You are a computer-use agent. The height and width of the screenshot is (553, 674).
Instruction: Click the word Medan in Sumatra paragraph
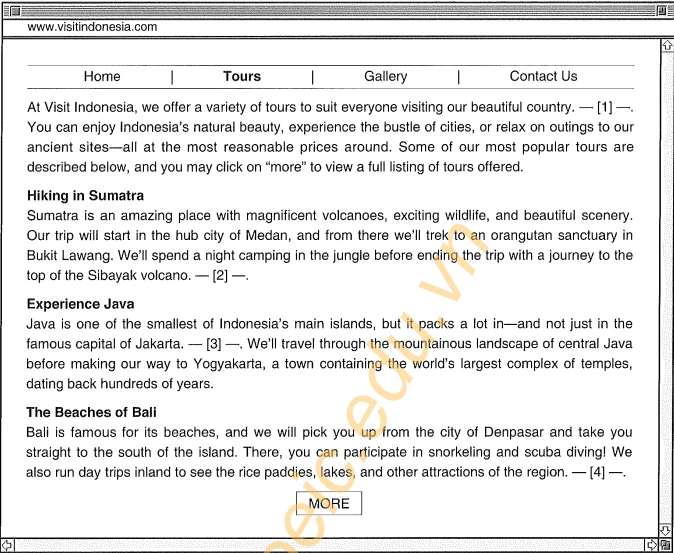coord(267,235)
